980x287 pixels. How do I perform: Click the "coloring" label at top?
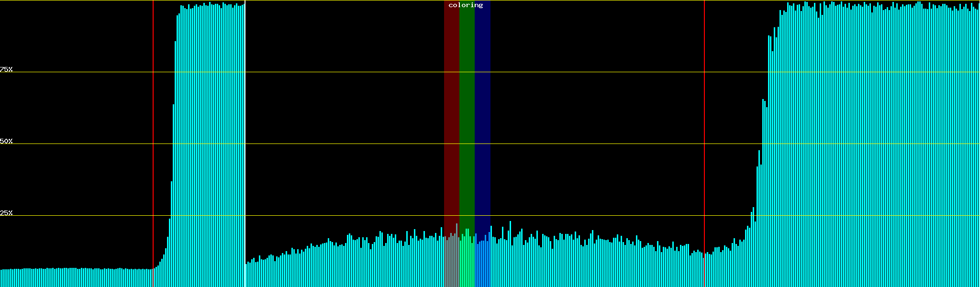[466, 5]
